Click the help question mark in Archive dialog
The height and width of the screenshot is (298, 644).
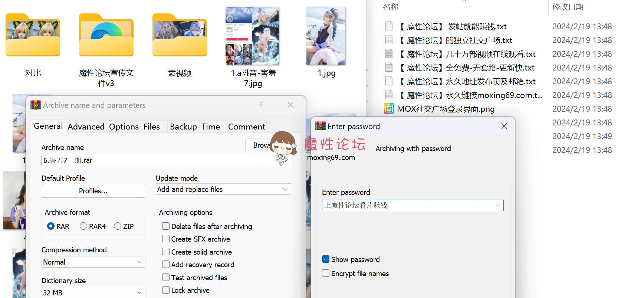point(261,105)
